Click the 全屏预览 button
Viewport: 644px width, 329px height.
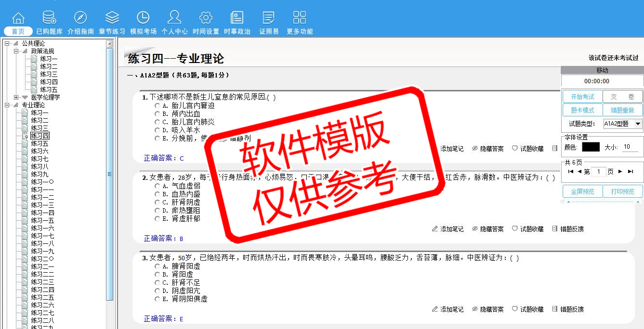tap(582, 191)
